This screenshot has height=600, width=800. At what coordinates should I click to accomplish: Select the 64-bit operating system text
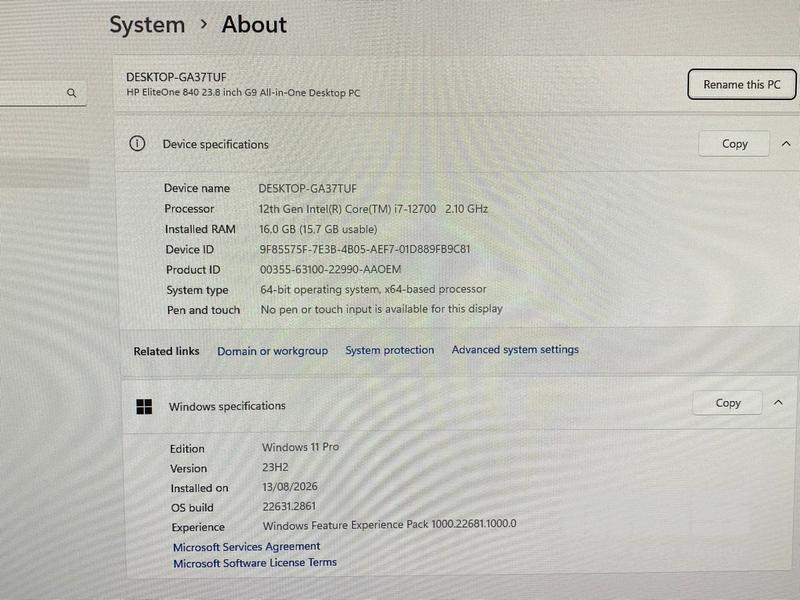[x=373, y=289]
